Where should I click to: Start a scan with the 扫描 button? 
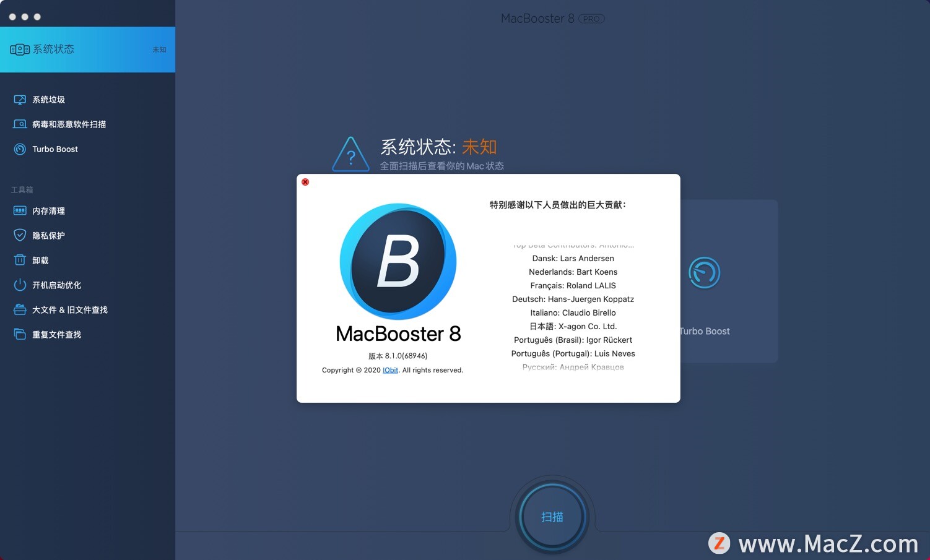click(552, 516)
